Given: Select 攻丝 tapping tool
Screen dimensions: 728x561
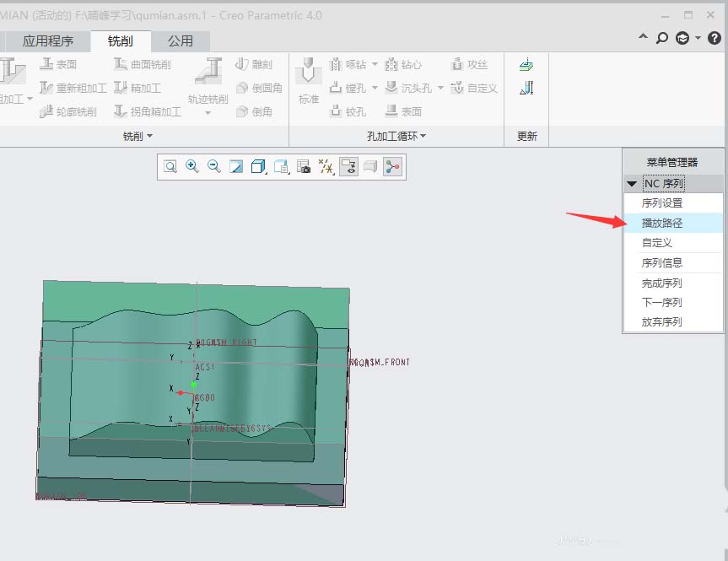Looking at the screenshot, I should tap(469, 64).
